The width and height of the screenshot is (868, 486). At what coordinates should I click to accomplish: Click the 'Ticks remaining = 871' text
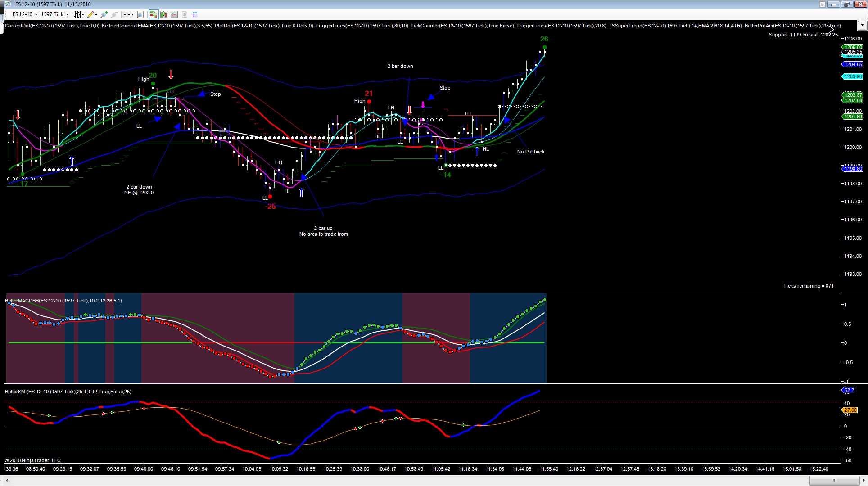pyautogui.click(x=808, y=286)
